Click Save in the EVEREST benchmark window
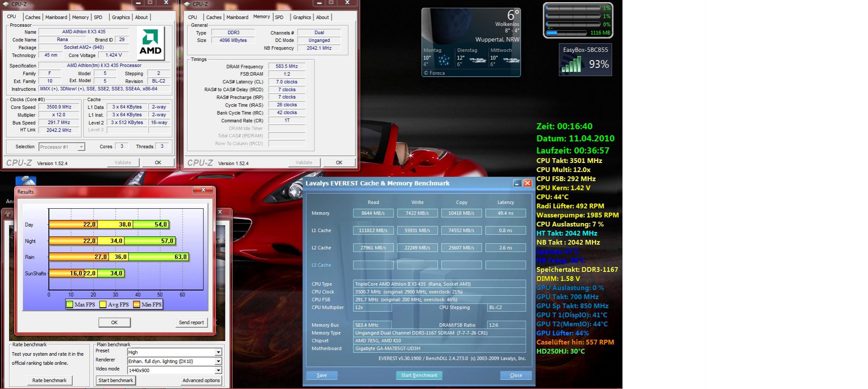This screenshot has width=868, height=389. 322,375
